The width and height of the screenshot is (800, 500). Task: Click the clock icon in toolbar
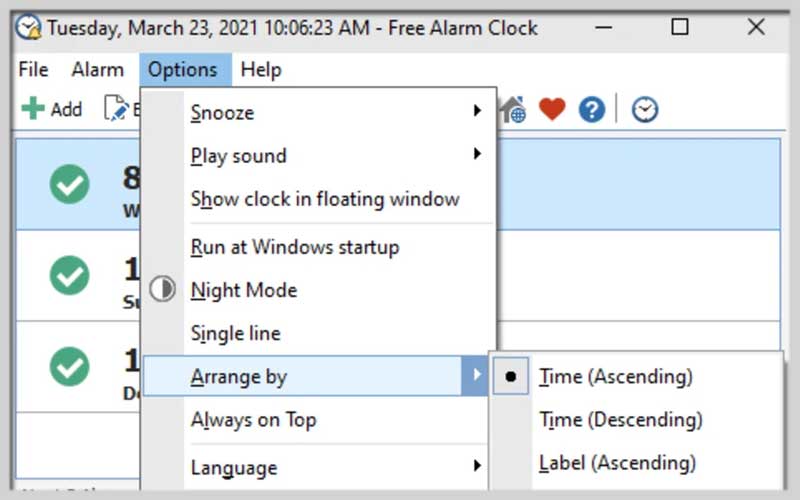coord(645,109)
